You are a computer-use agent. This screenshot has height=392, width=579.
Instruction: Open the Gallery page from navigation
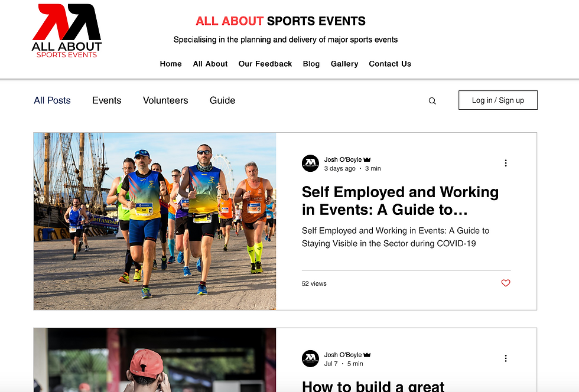click(x=344, y=64)
